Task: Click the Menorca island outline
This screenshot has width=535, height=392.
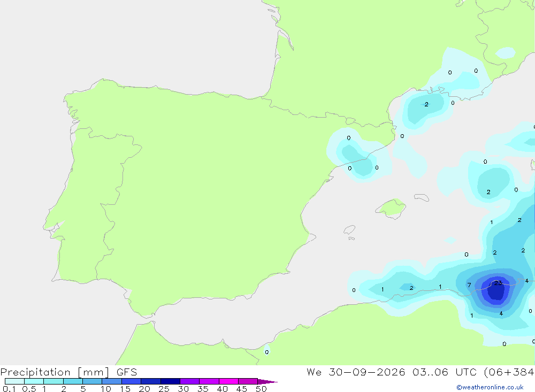Action: pos(422,197)
